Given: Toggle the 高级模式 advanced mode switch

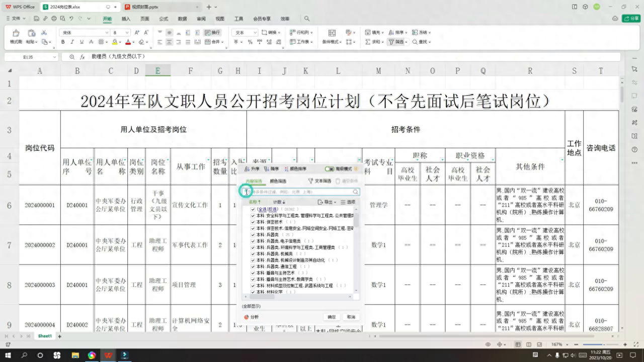Looking at the screenshot, I should click(330, 169).
